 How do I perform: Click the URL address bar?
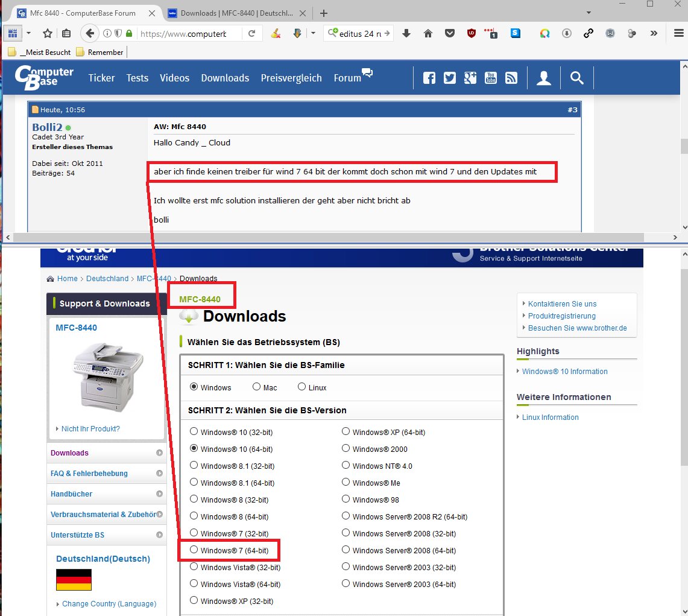click(x=189, y=33)
